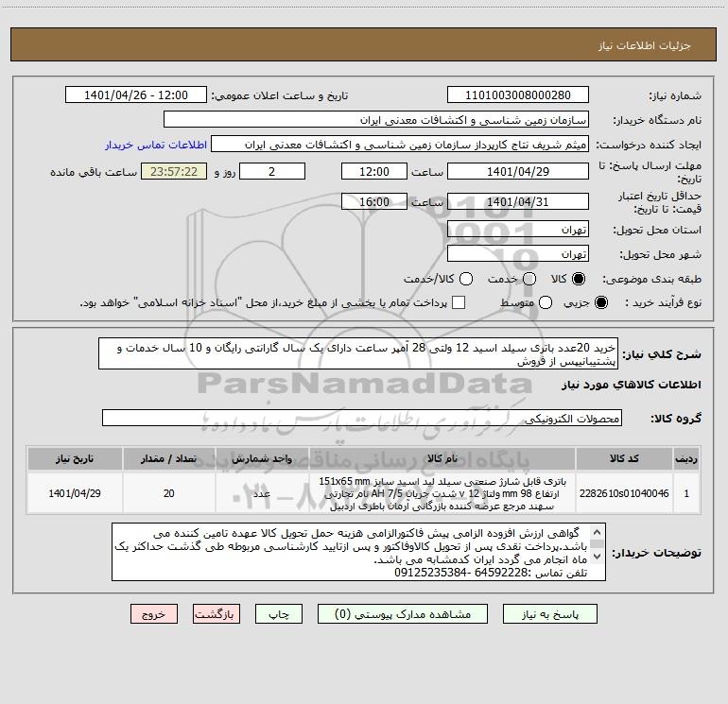Click the کد کالا column header
The width and height of the screenshot is (728, 704).
pos(624,458)
